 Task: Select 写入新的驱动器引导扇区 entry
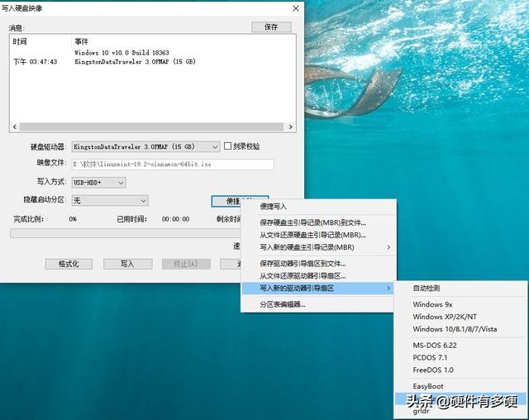[x=317, y=289]
